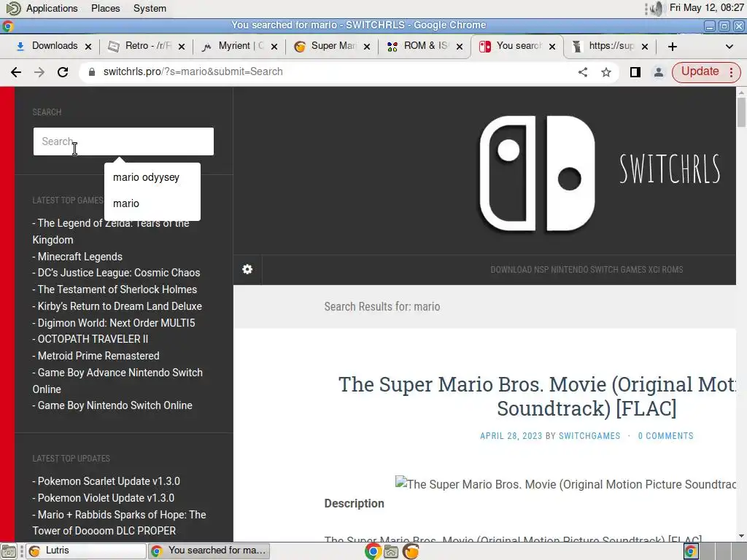
Task: Open Mario + Rabbids Sparks of Hope DLC
Action: coord(119,523)
